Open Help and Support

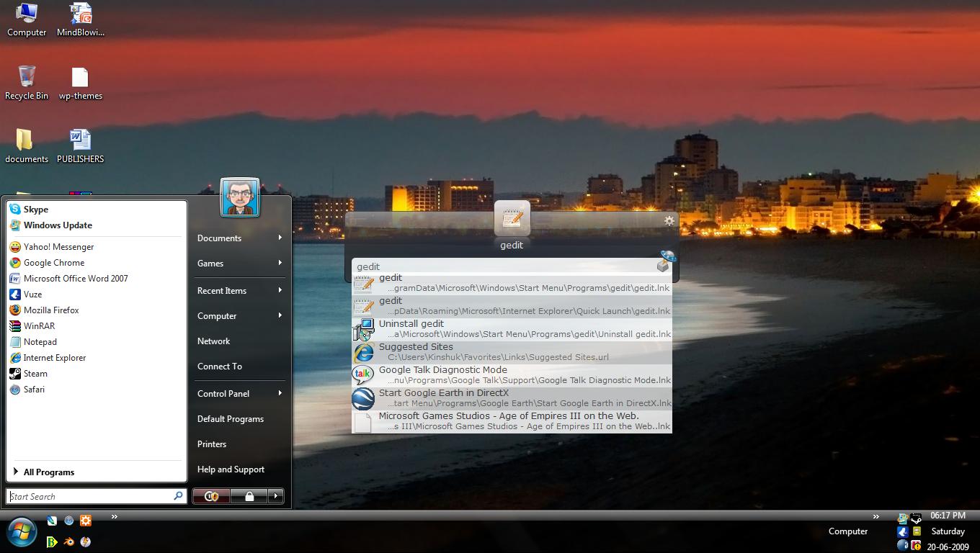pyautogui.click(x=231, y=469)
